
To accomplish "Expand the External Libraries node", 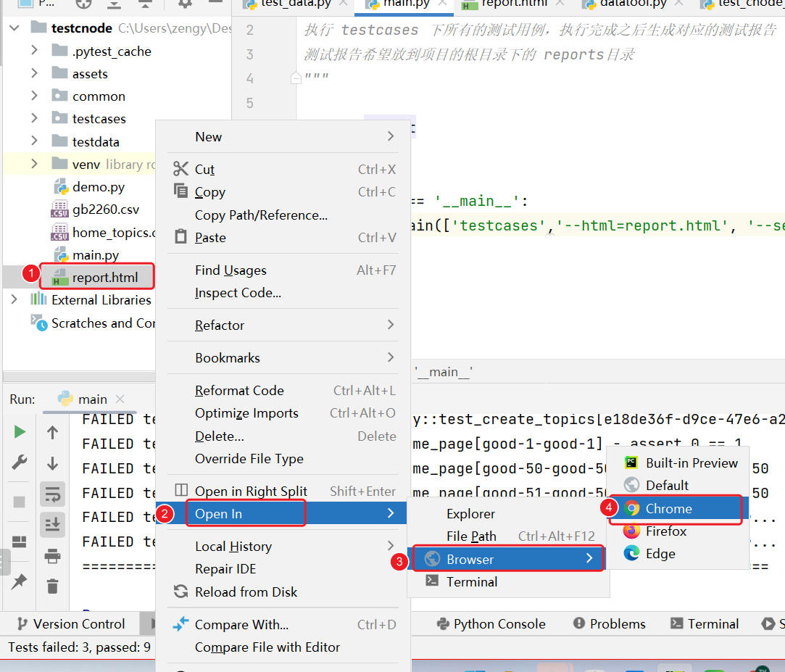I will [14, 299].
